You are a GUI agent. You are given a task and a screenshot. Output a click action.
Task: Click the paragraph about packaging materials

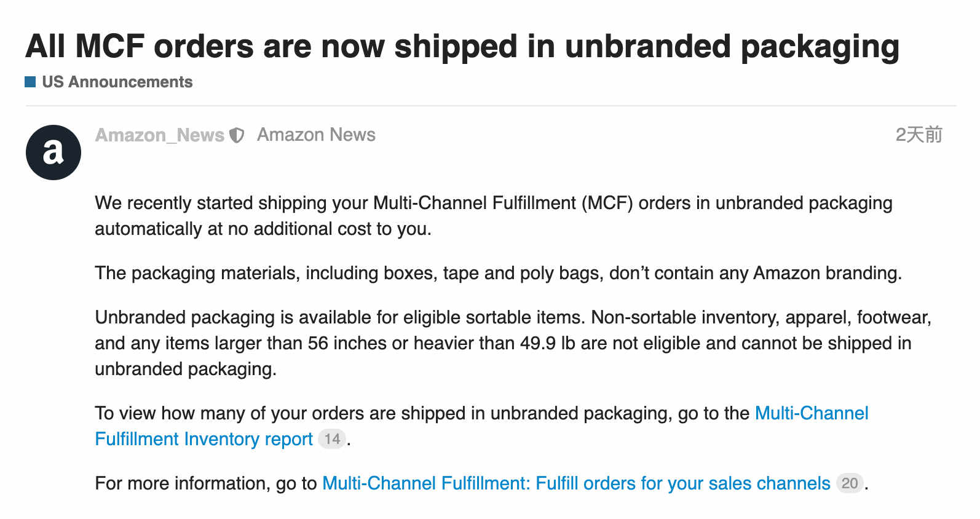tap(499, 273)
